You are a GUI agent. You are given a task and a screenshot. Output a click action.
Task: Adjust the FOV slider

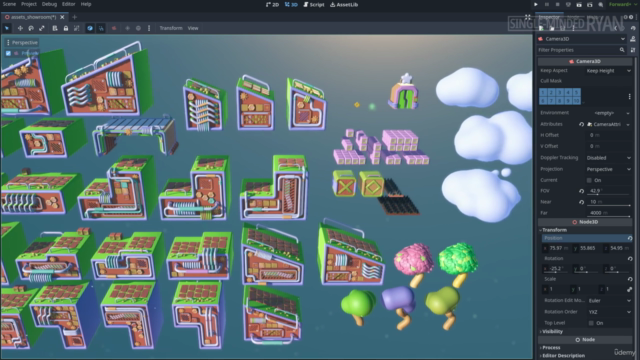(609, 194)
